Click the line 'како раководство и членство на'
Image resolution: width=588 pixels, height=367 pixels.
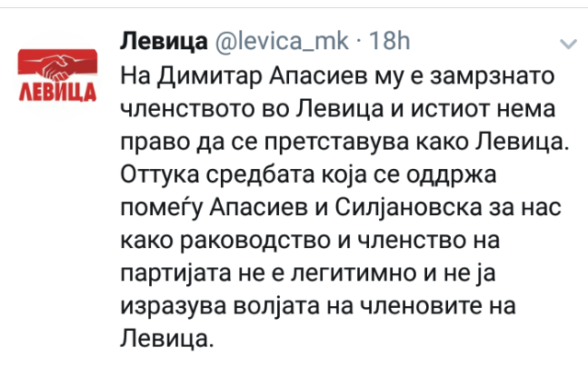(x=310, y=241)
